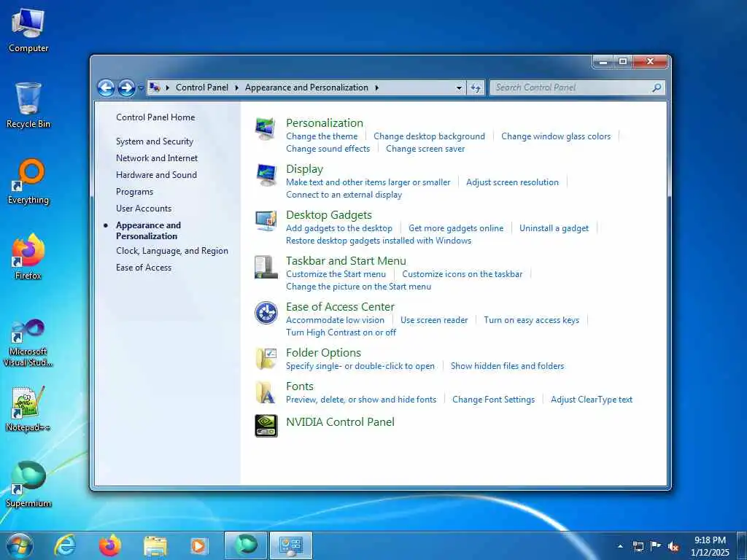Screen dimensions: 747x560
Task: Open System and Security category
Action: tap(155, 141)
